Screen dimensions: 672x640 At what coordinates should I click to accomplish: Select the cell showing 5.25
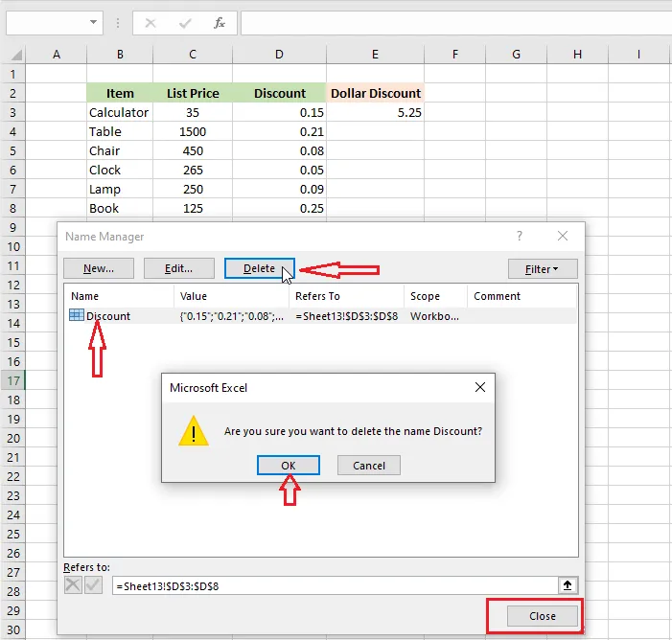click(x=376, y=112)
